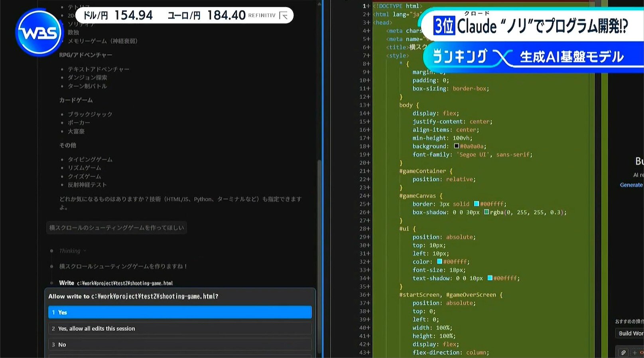Select list item "タイピングゲーム"

coord(90,160)
